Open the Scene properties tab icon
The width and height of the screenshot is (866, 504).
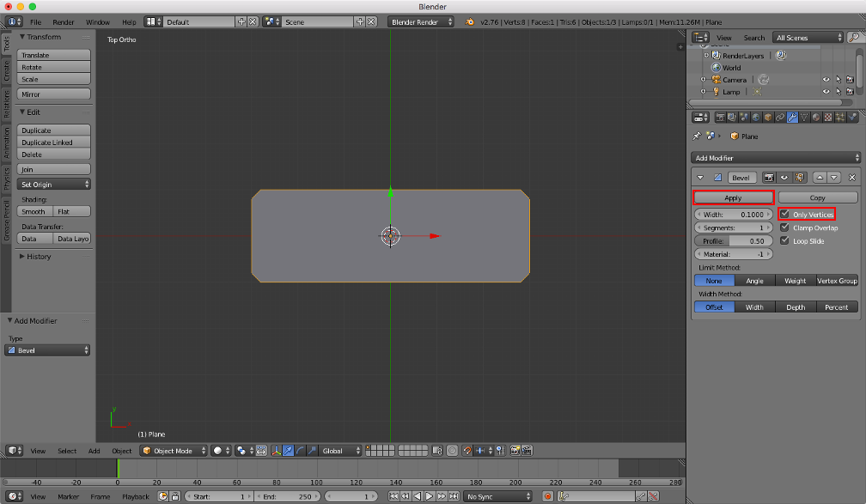coord(744,117)
